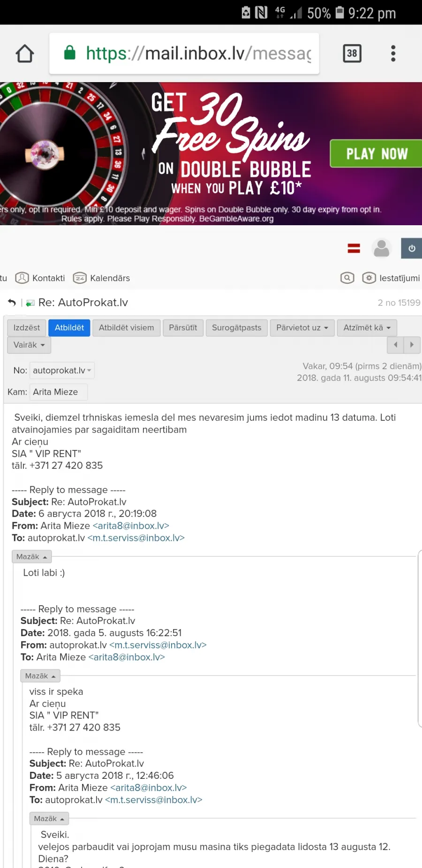Click m.t.serviss@inbox.lv link, dated 6 августа

(x=136, y=538)
